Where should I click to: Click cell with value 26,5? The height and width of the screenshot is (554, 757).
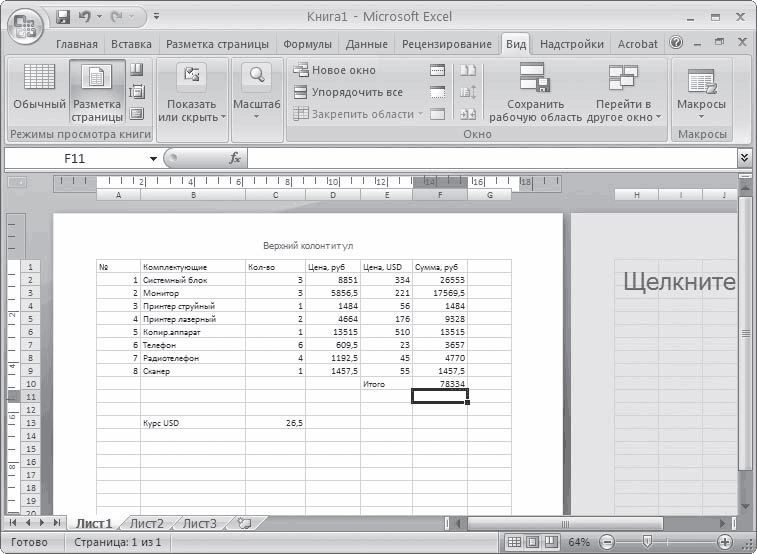coord(275,423)
